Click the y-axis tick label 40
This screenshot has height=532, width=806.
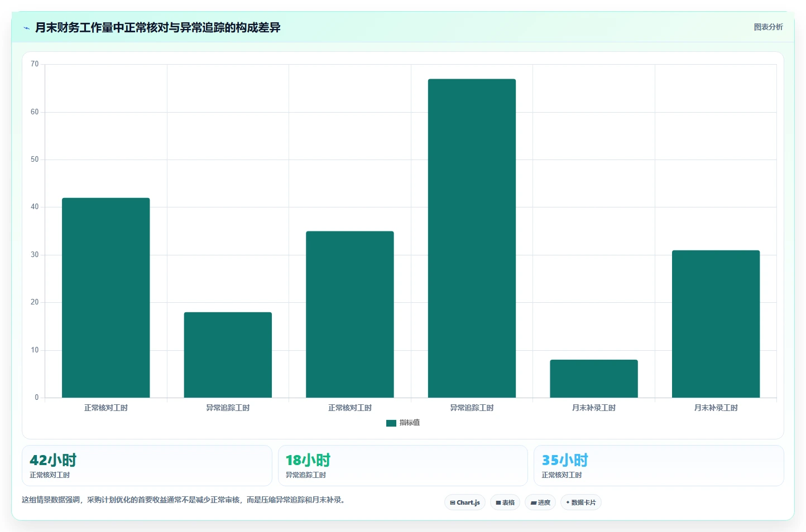35,207
